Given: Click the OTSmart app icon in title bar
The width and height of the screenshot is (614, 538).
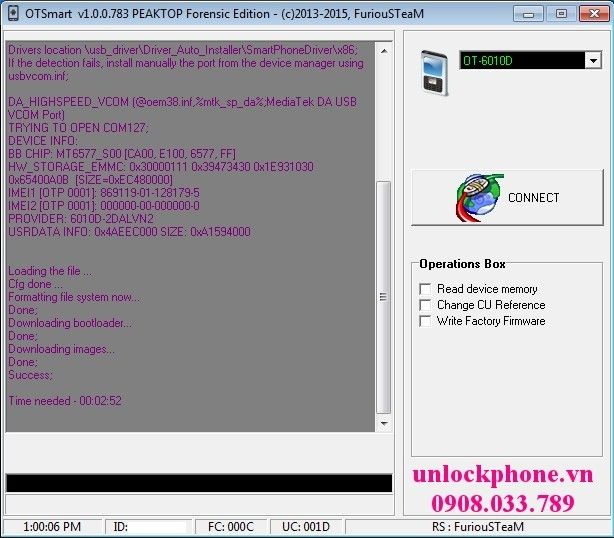Looking at the screenshot, I should 11,13.
